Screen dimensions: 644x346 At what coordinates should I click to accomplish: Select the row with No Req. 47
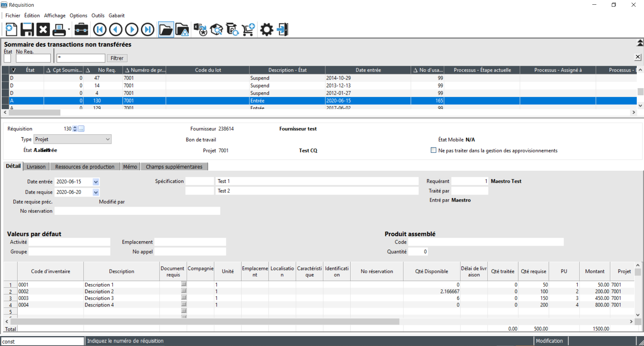(319, 78)
